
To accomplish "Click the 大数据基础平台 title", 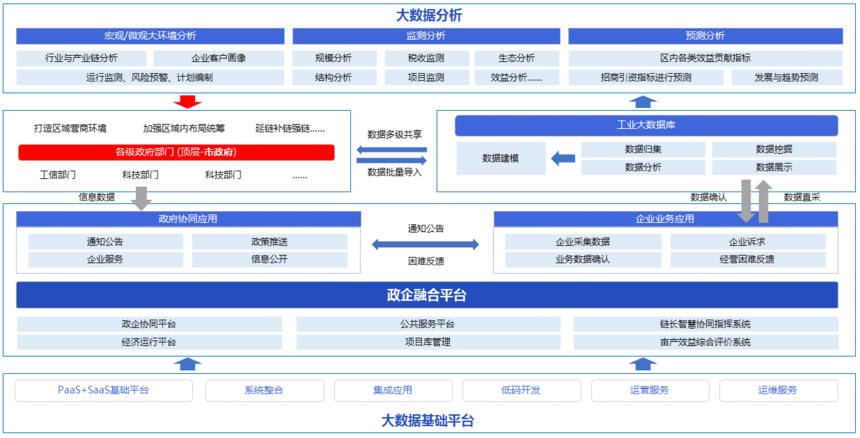I will pyautogui.click(x=428, y=421).
